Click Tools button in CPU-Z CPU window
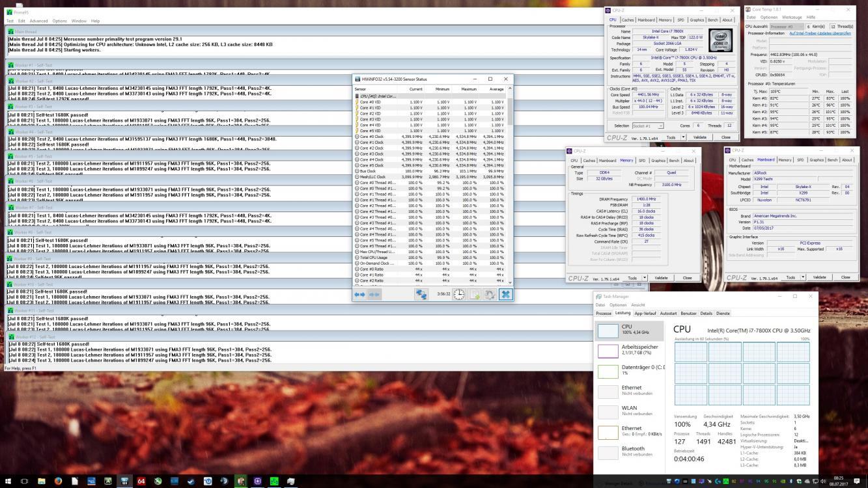Screen dimensions: 868x488 point(671,137)
